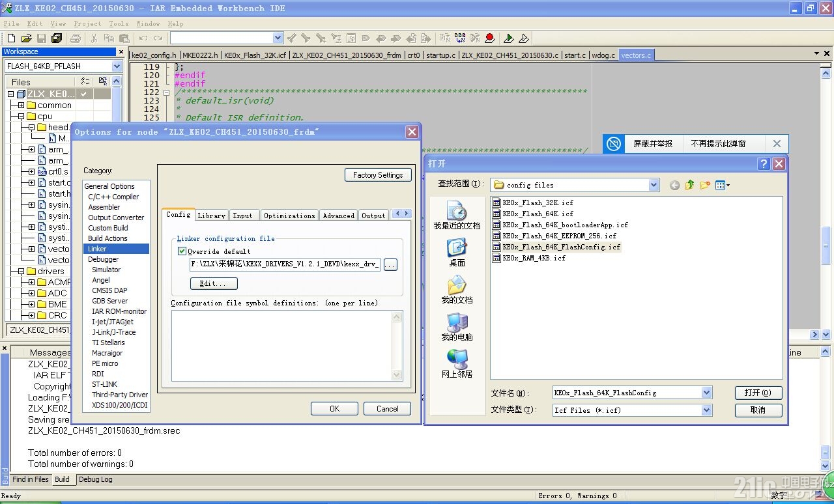Image resolution: width=834 pixels, height=504 pixels.
Task: Click the Navigate Forward toolbar icon
Action: (x=426, y=38)
